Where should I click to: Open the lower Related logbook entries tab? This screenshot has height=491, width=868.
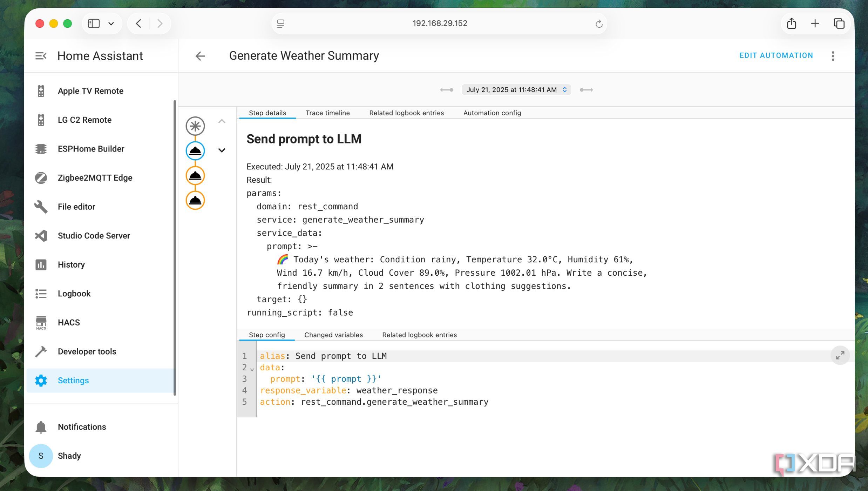coord(419,335)
